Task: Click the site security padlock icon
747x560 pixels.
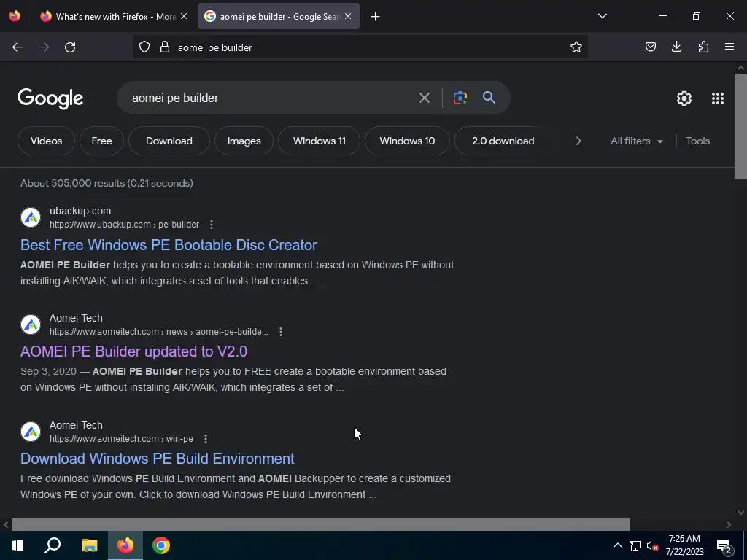Action: point(165,47)
